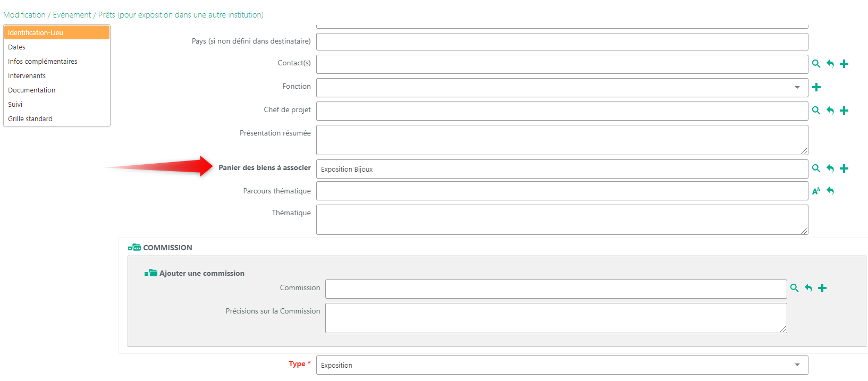The width and height of the screenshot is (868, 381).
Task: Open the Intervenants section
Action: pos(27,76)
